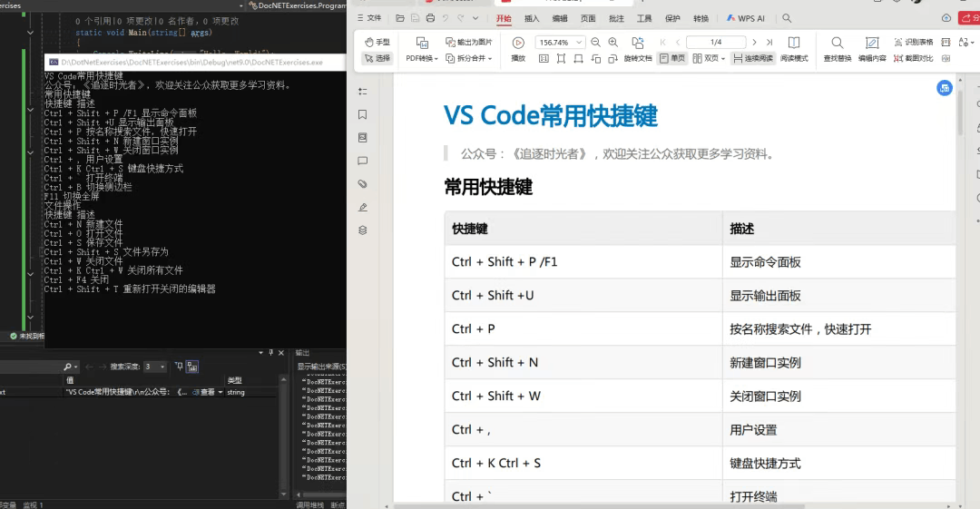Click the WPS AI button
The height and width of the screenshot is (509, 980).
click(x=746, y=18)
